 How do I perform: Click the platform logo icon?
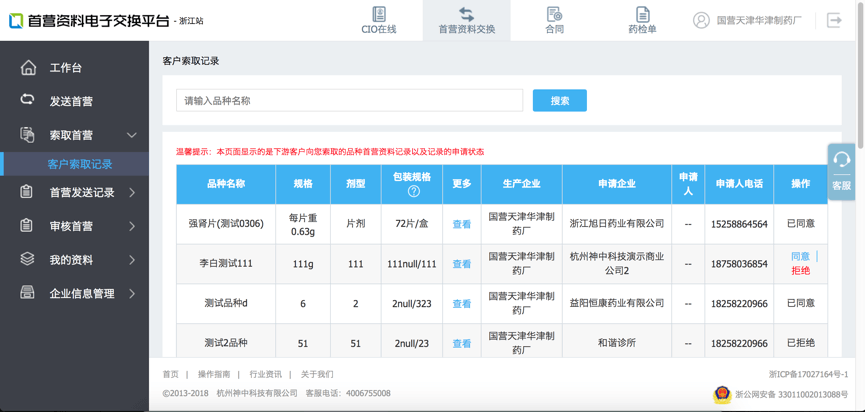[15, 20]
